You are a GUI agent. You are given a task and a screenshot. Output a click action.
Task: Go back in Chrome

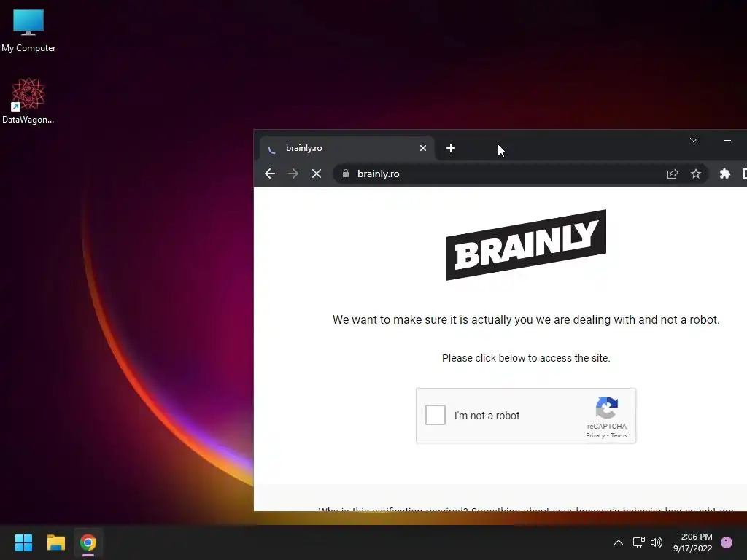point(270,174)
